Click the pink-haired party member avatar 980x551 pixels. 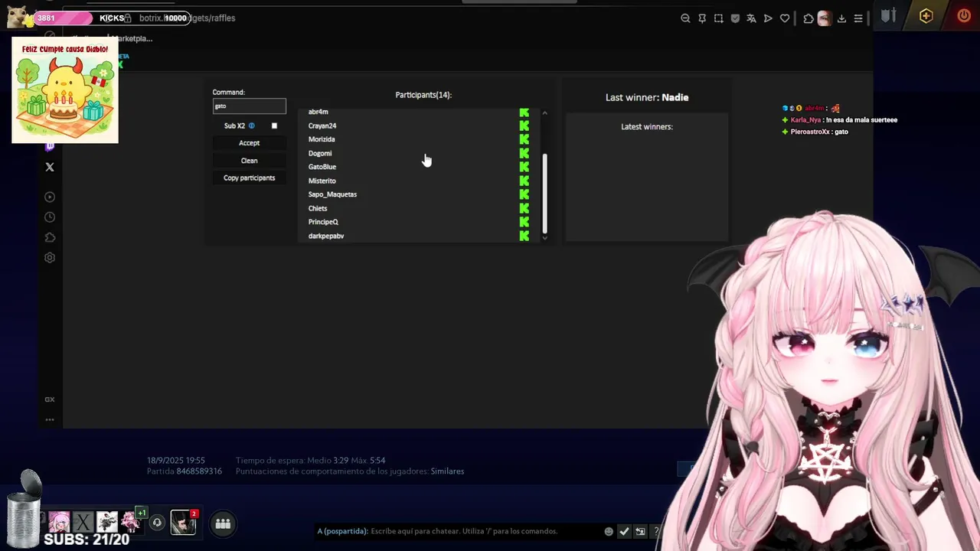[x=59, y=523]
